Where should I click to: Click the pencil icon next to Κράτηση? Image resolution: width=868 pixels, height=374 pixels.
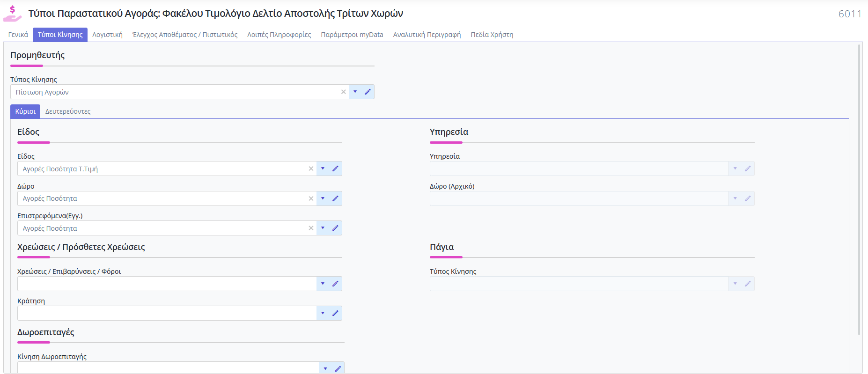(x=335, y=313)
